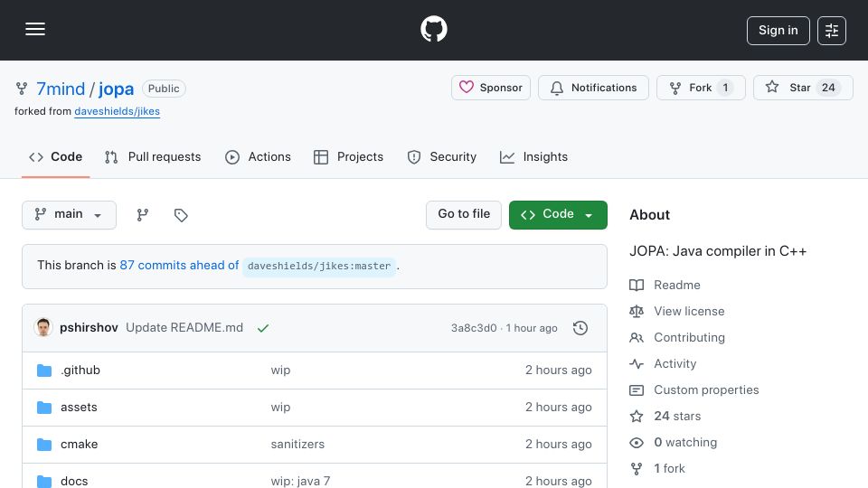Sponsor this repository
Image resolution: width=868 pixels, height=488 pixels.
tap(490, 88)
